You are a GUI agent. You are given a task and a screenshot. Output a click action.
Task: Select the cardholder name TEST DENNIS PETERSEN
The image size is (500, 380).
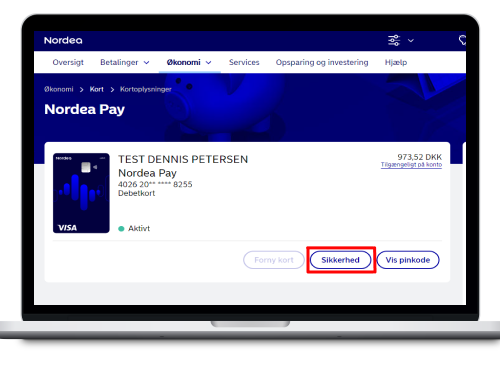pyautogui.click(x=183, y=159)
